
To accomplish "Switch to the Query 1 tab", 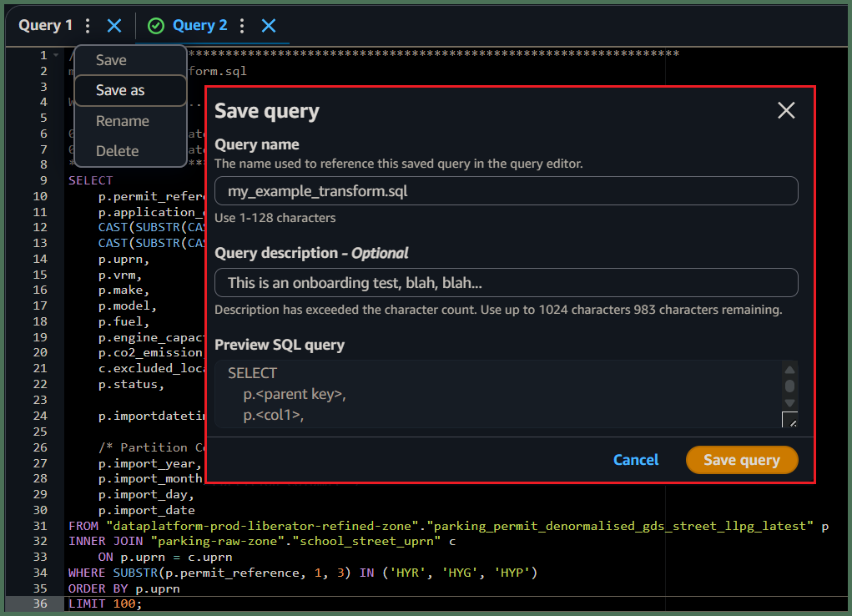I will click(x=45, y=26).
